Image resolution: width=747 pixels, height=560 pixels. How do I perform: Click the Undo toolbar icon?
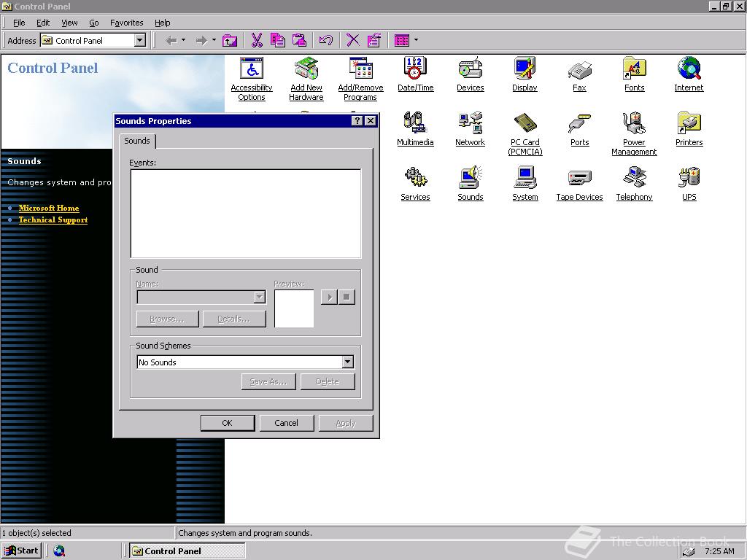tap(326, 40)
